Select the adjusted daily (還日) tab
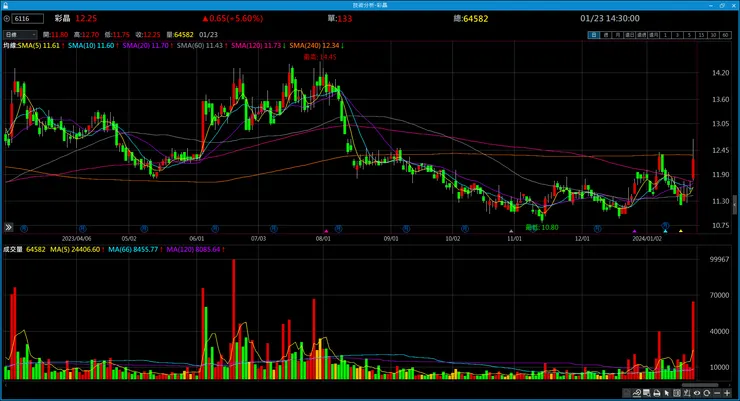Viewport: 740px width, 401px height. coord(630,35)
